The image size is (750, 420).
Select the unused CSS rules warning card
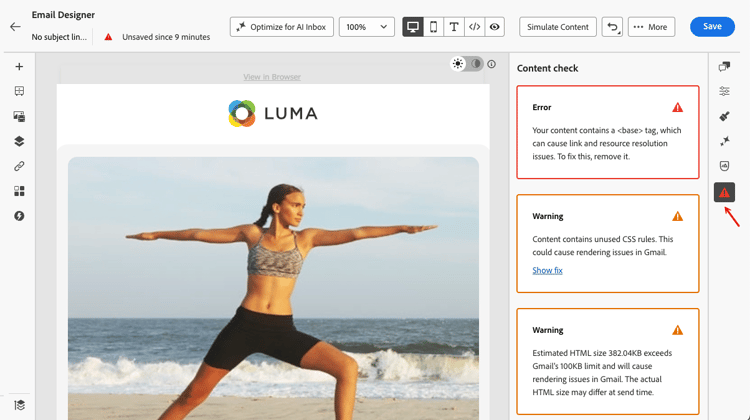coord(607,243)
